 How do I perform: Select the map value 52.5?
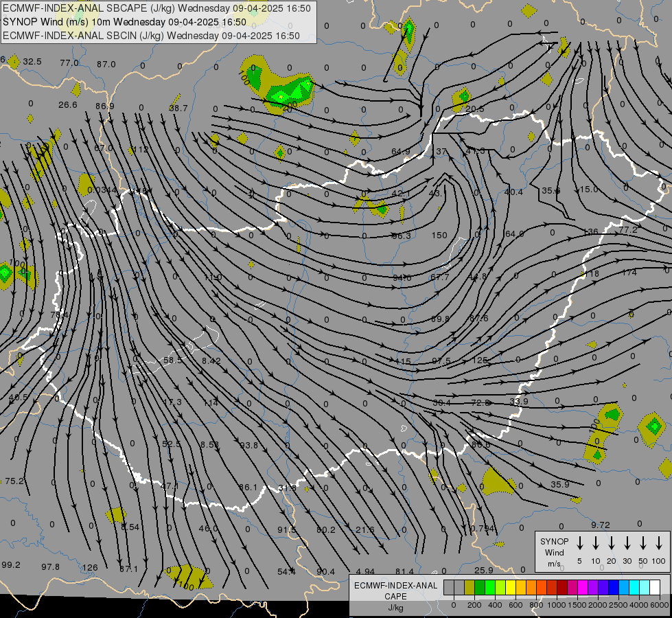[x=172, y=444]
